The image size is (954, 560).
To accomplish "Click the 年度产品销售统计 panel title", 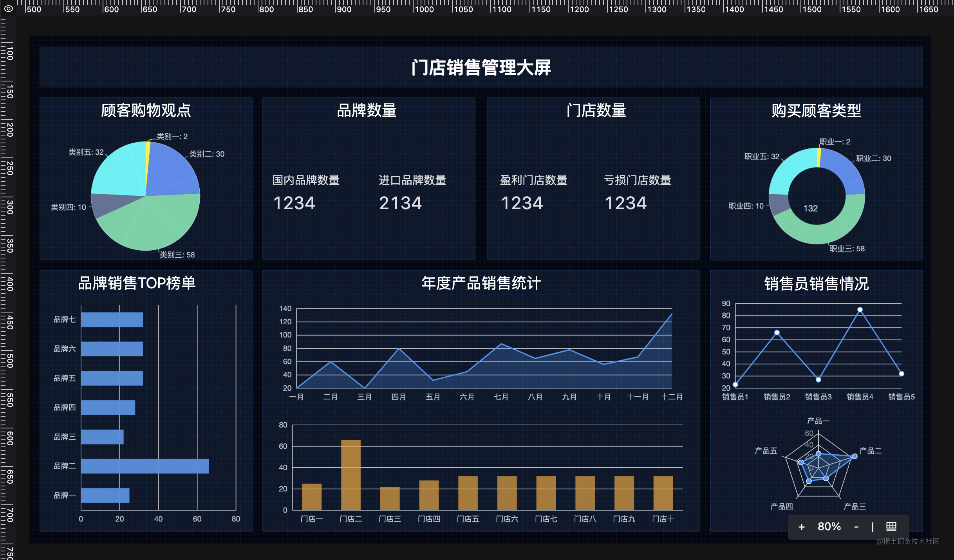I will click(481, 283).
